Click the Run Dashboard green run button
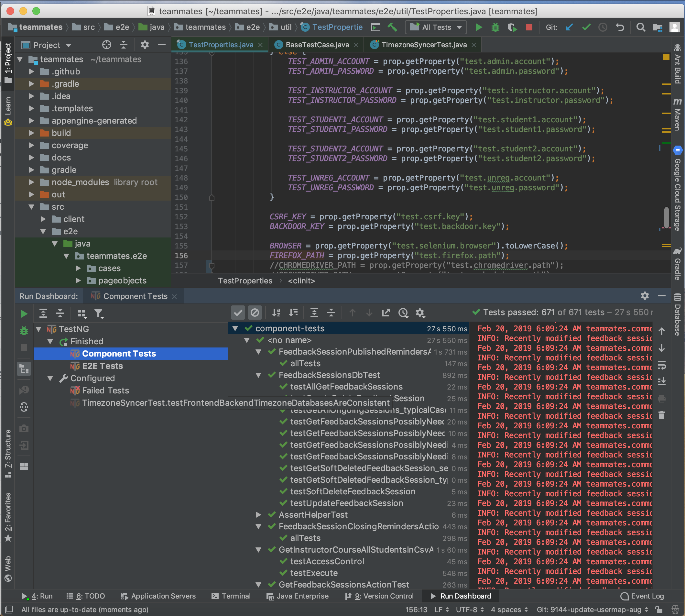Viewport: 685px width, 616px height. [24, 313]
